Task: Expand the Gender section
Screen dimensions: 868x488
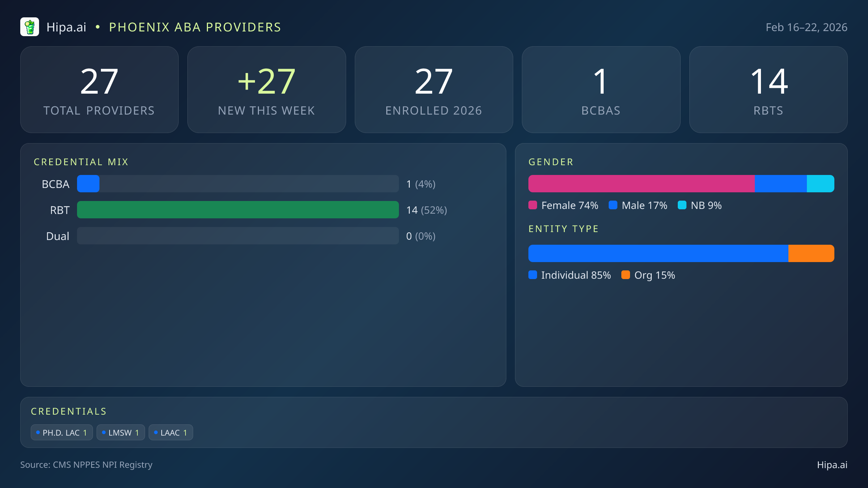Action: (x=550, y=162)
